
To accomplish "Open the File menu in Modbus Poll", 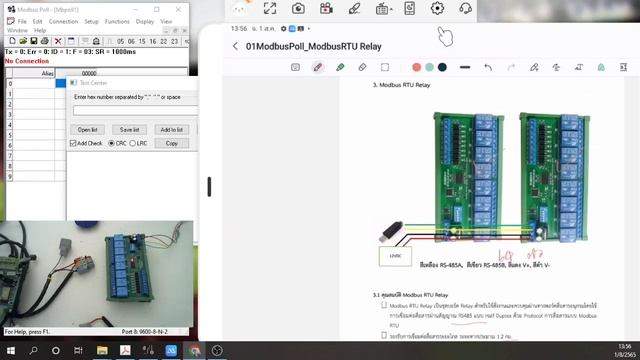I will click(x=22, y=21).
